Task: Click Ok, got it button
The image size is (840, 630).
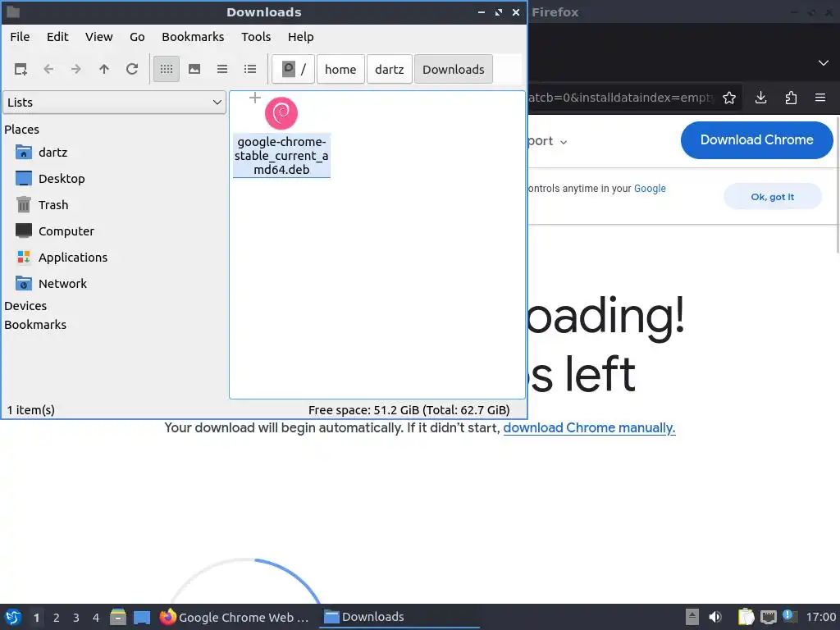Action: pyautogui.click(x=773, y=197)
